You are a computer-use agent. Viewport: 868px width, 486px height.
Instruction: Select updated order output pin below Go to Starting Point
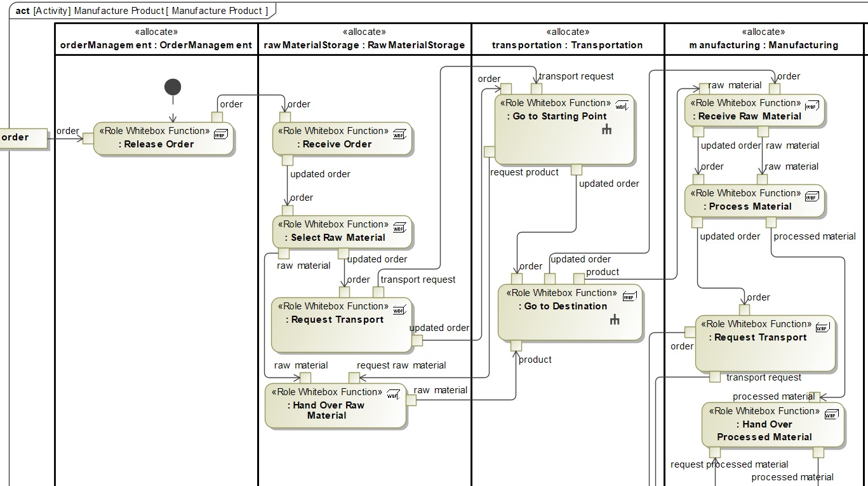[576, 170]
